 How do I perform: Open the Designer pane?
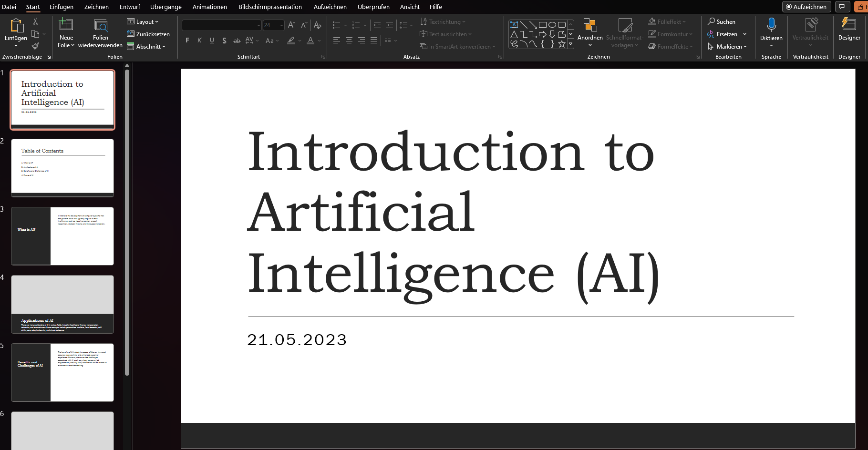[849, 30]
